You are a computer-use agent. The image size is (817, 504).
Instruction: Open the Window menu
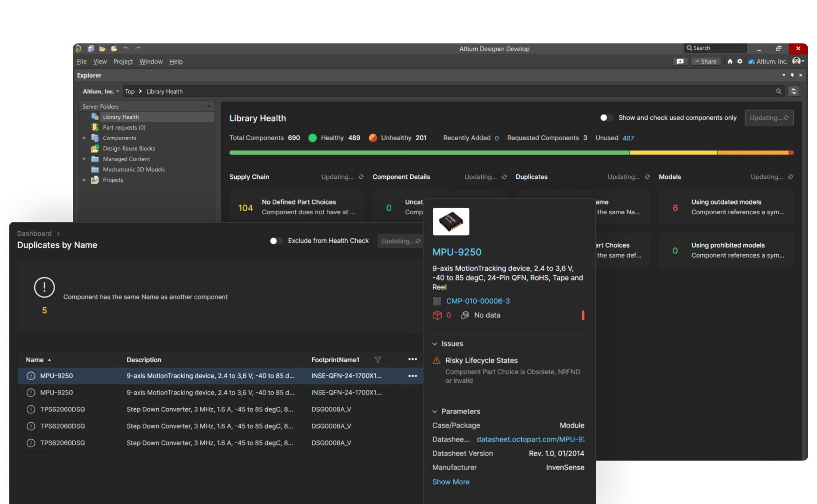point(151,61)
